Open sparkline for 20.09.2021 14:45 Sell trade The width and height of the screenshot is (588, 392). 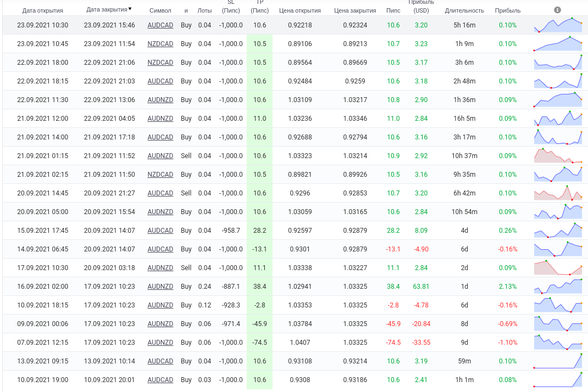coord(558,193)
